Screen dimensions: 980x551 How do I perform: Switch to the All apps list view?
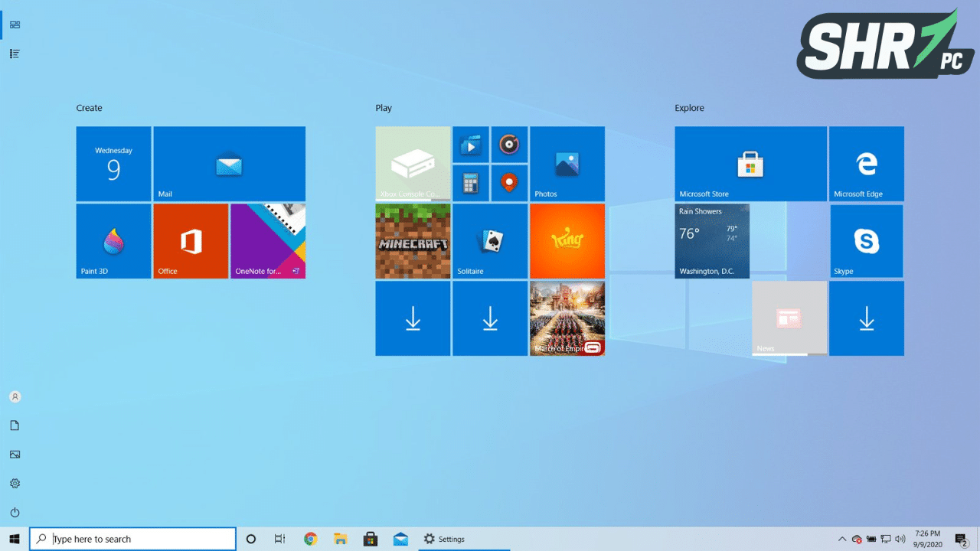click(15, 54)
